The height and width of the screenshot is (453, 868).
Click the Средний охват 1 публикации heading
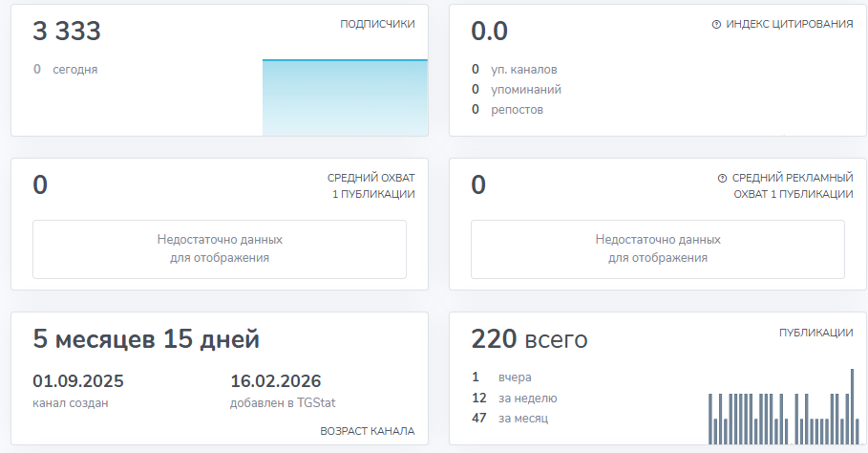[x=370, y=185]
